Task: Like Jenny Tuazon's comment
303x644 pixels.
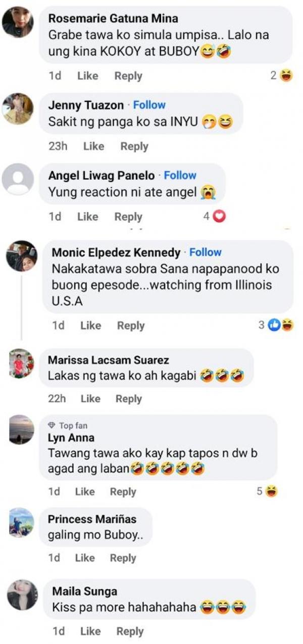Action: (x=93, y=146)
